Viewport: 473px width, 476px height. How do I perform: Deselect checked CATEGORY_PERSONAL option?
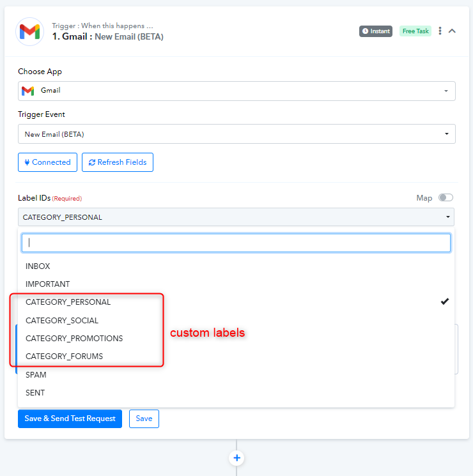(x=236, y=302)
